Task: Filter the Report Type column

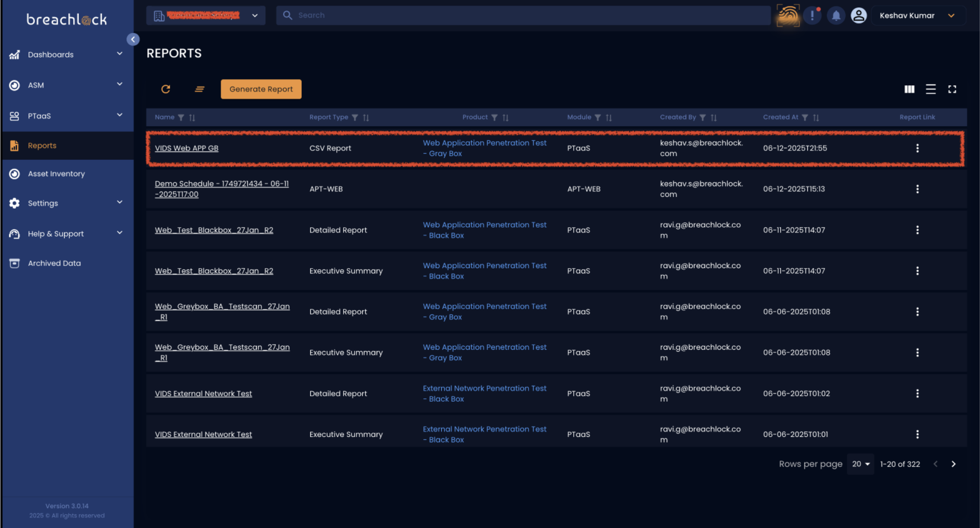Action: [x=355, y=118]
